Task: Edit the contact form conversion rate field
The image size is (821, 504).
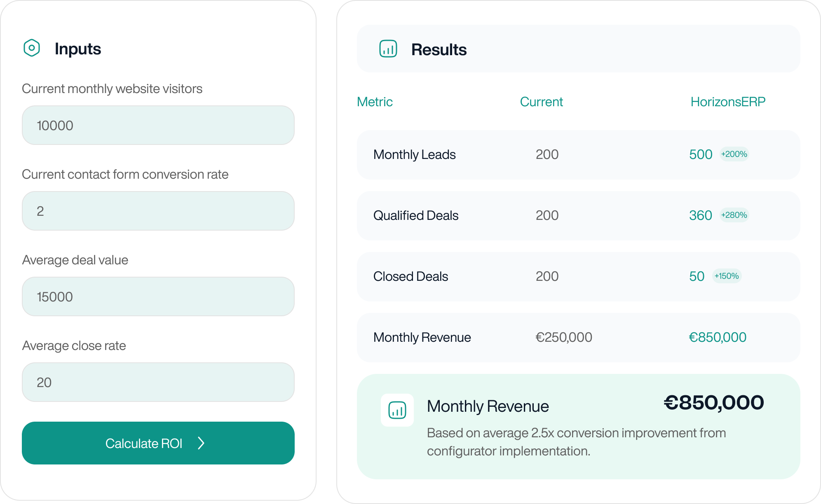Action: [x=158, y=211]
